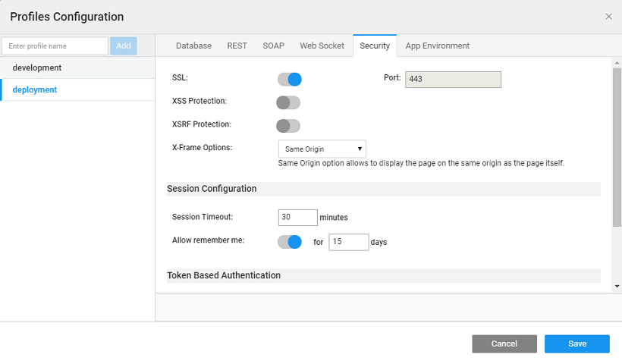Enable XSRF Protection toggle

click(x=288, y=126)
